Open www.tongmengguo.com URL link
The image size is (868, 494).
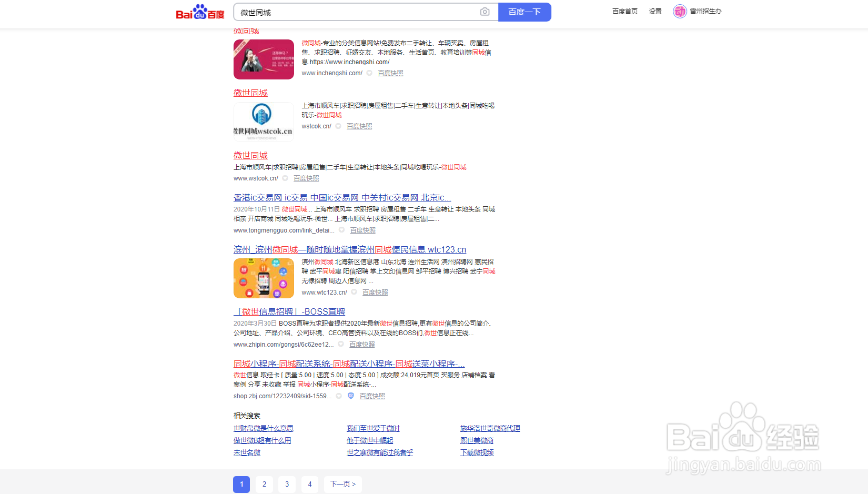284,230
